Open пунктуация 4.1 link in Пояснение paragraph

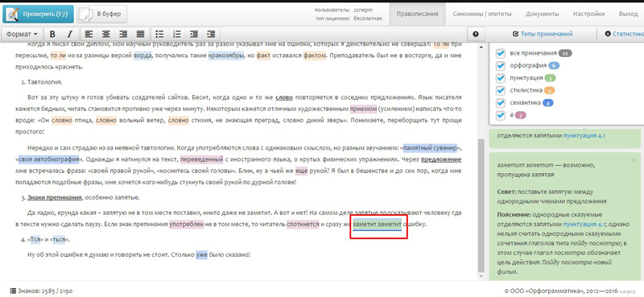pyautogui.click(x=585, y=225)
